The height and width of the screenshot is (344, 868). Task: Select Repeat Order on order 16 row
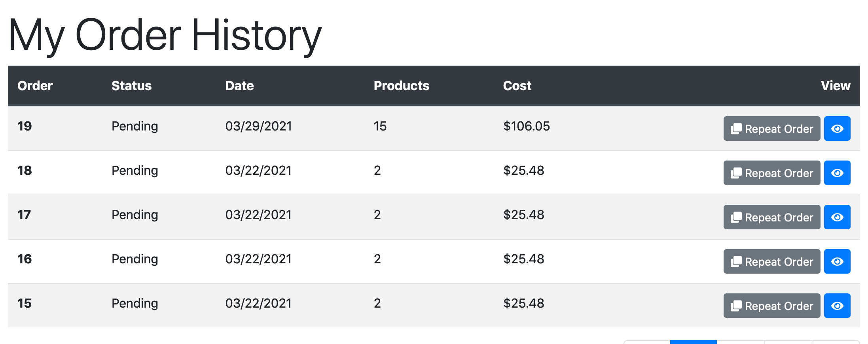(772, 261)
